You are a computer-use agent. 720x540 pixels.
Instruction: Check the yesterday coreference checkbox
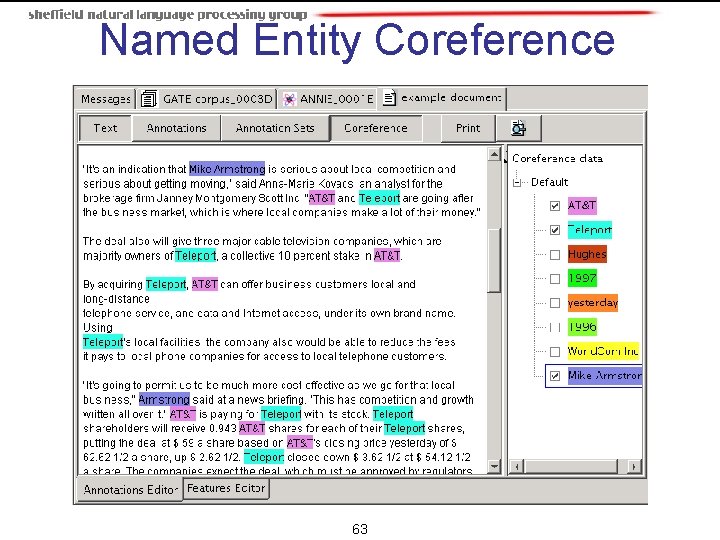555,303
